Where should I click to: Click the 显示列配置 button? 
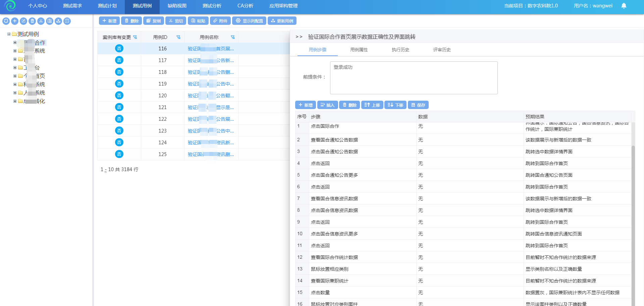click(x=249, y=21)
